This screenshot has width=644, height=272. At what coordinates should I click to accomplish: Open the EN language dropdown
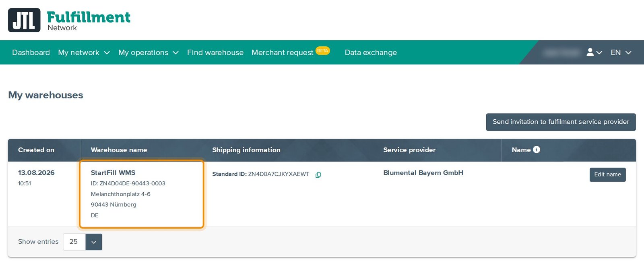pyautogui.click(x=621, y=52)
